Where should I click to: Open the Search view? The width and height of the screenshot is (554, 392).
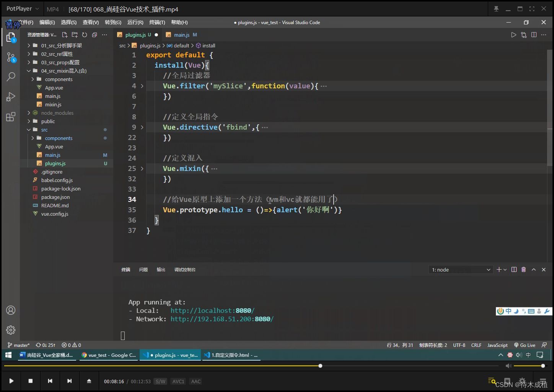pos(11,76)
